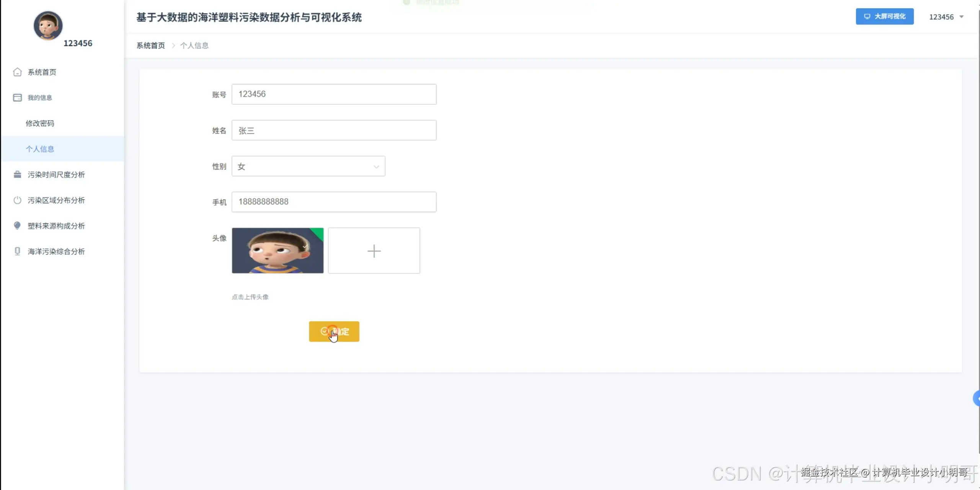Click the 塑料来源构成分析 globe icon
980x490 pixels.
18,225
